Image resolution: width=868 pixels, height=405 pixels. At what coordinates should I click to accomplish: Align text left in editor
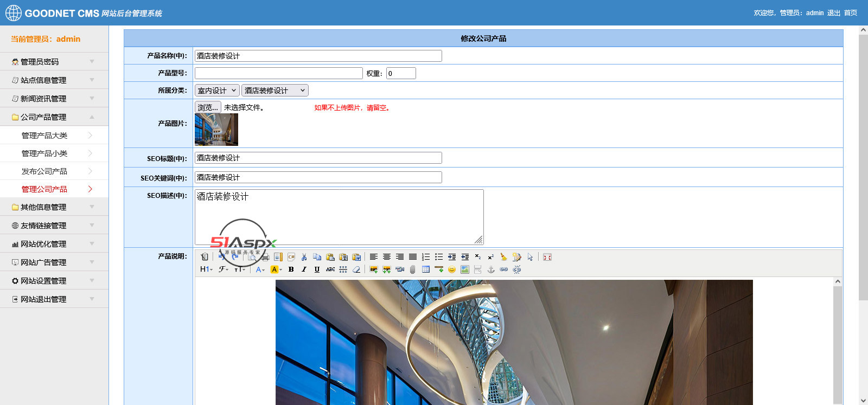coord(374,257)
